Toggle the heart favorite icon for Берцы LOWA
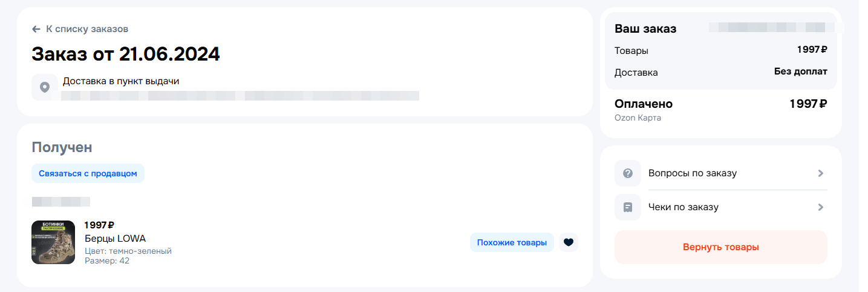The height and width of the screenshot is (292, 868). coord(568,242)
